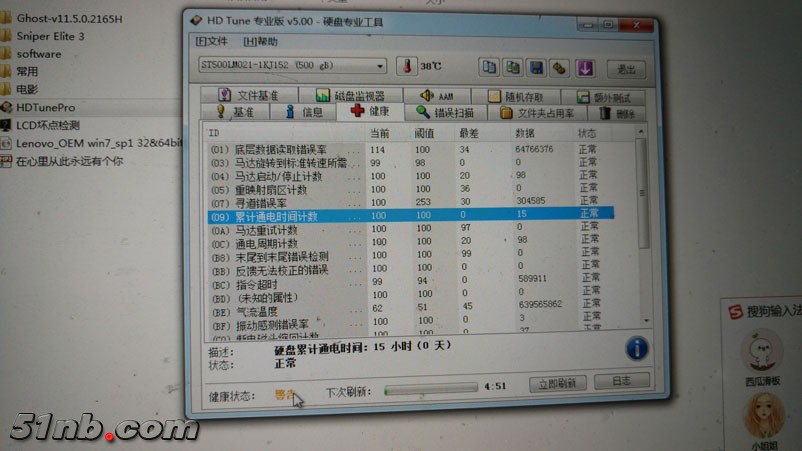802x451 pixels.
Task: Switch to the 磁盘监视器 tab
Action: [351, 96]
